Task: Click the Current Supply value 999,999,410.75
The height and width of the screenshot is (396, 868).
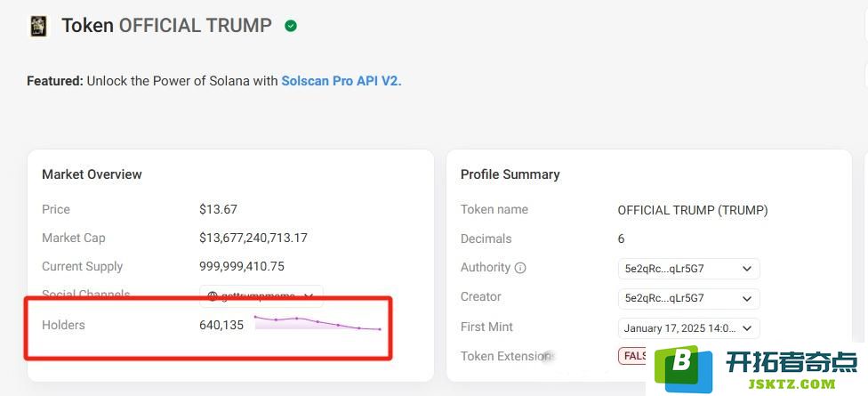Action: [x=242, y=266]
